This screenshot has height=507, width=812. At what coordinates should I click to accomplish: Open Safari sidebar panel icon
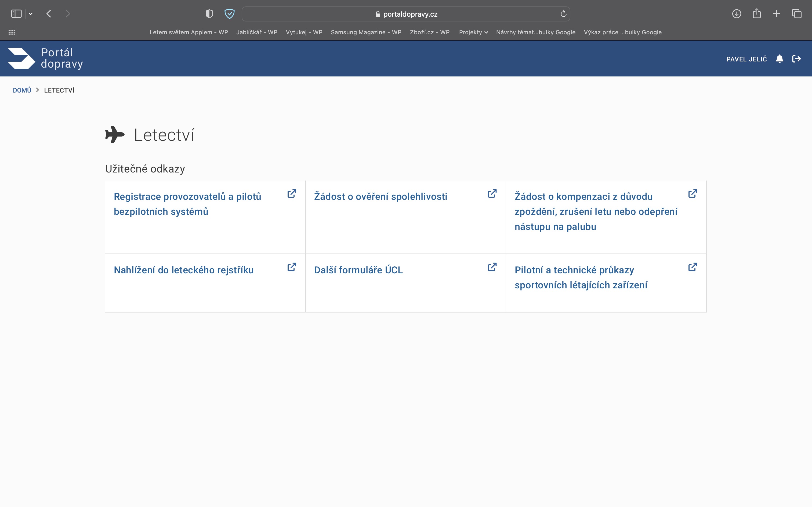(x=16, y=14)
